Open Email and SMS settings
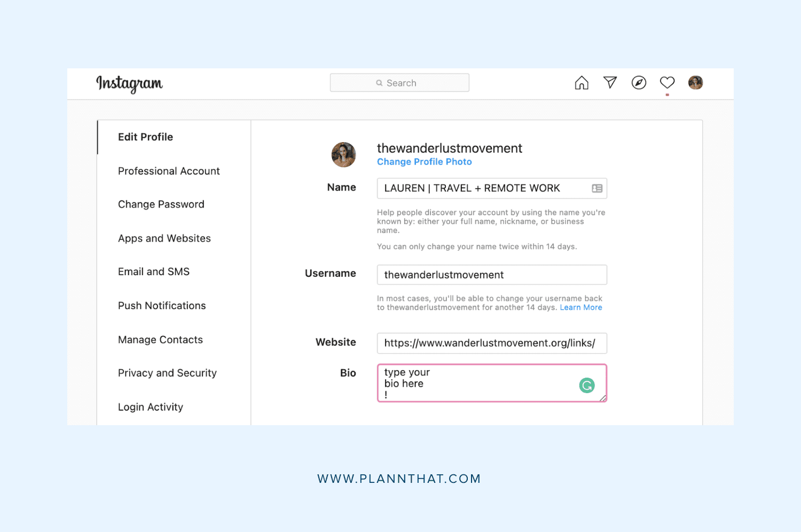 (154, 272)
